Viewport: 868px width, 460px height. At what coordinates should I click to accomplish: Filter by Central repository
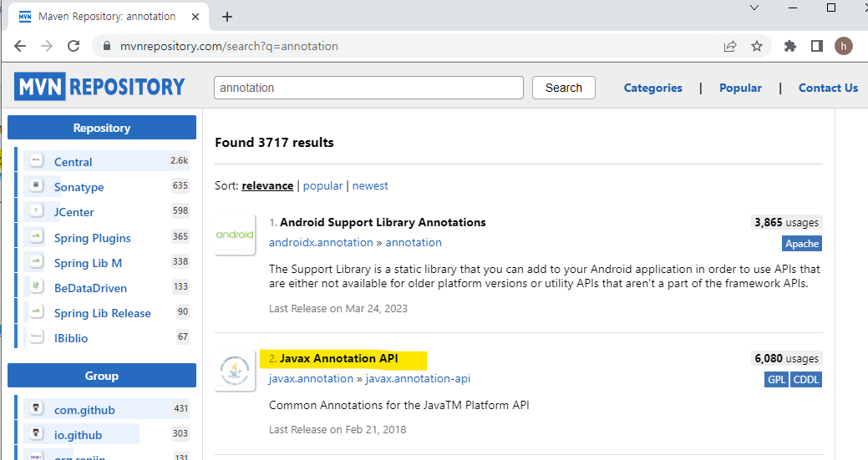coord(73,162)
